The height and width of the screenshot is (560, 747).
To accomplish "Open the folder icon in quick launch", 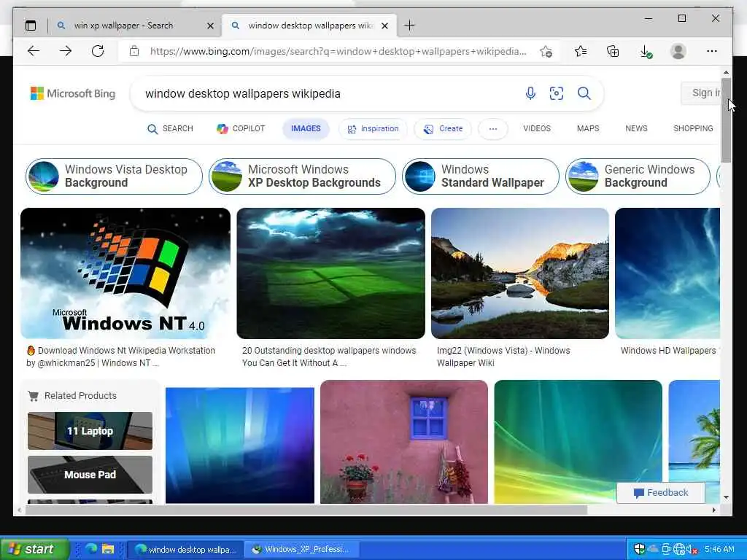I will tap(108, 549).
